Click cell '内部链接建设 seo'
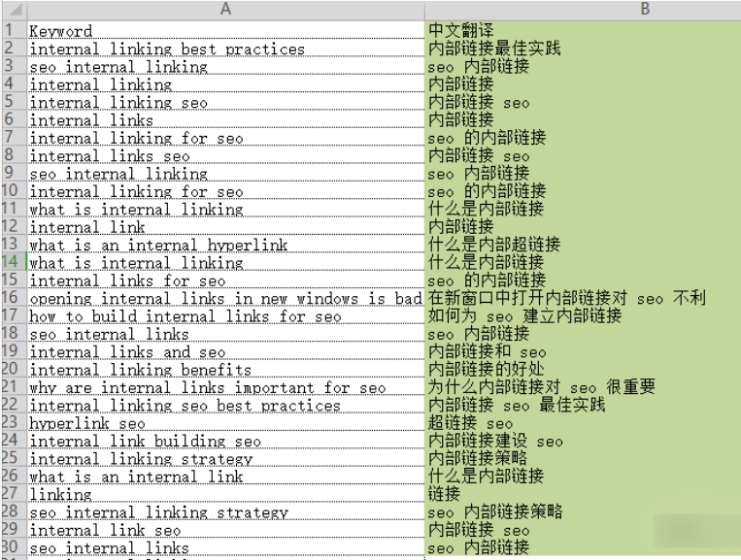Screen dimensions: 741x560 [x=583, y=440]
